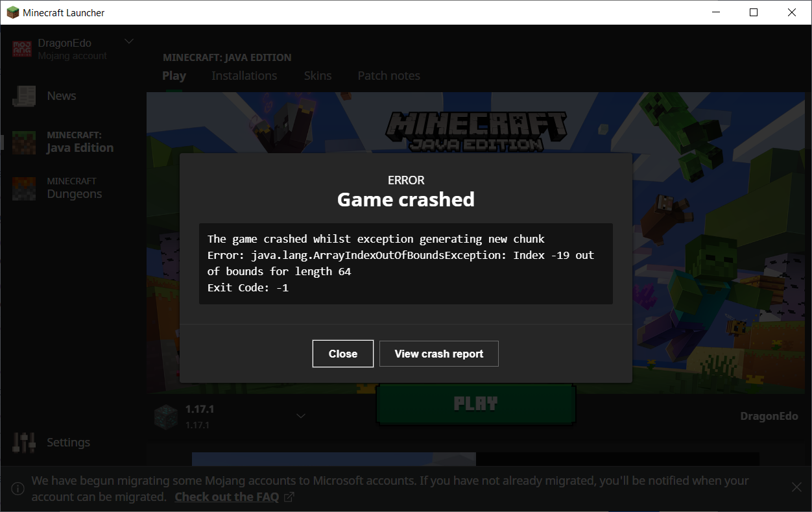
Task: Click the DragonEdo username beside Play
Action: tap(769, 416)
